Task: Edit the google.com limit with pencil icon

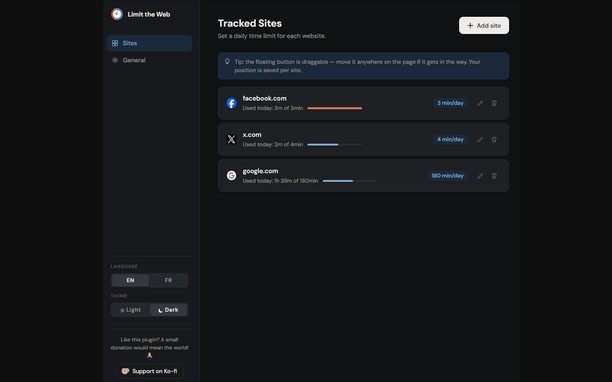Action: point(480,176)
